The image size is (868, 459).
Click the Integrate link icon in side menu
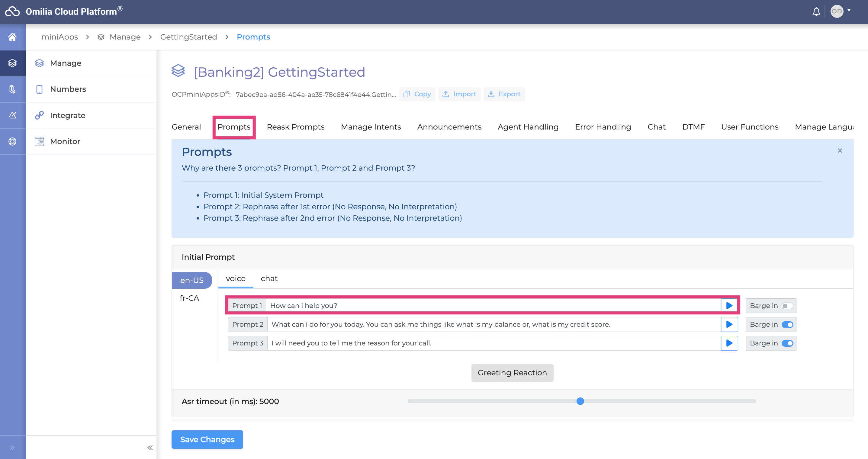[x=40, y=115]
